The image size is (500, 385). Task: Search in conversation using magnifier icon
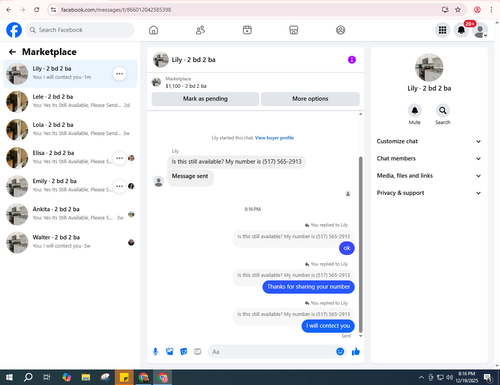pos(442,110)
